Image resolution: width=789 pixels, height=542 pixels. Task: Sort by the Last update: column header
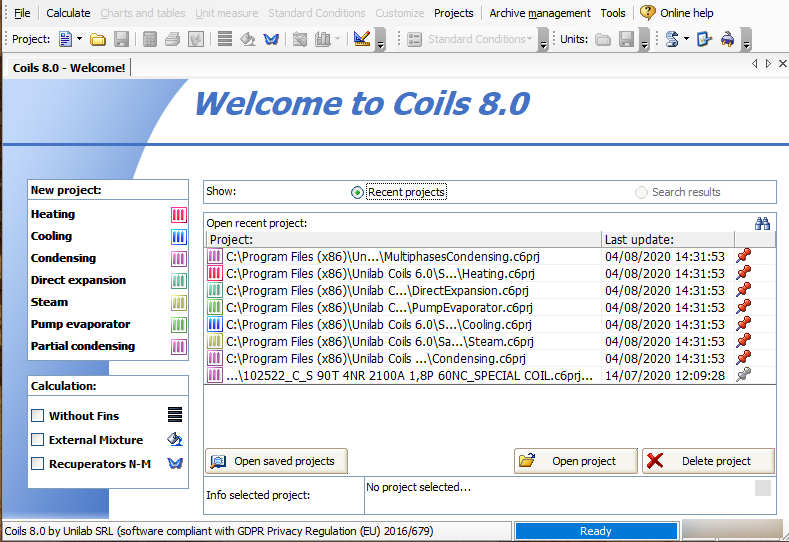pyautogui.click(x=668, y=240)
